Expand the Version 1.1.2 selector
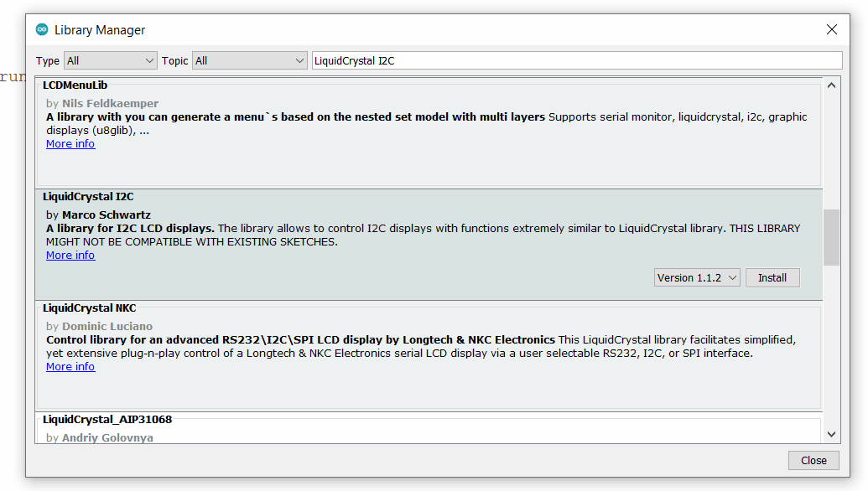 (x=697, y=277)
